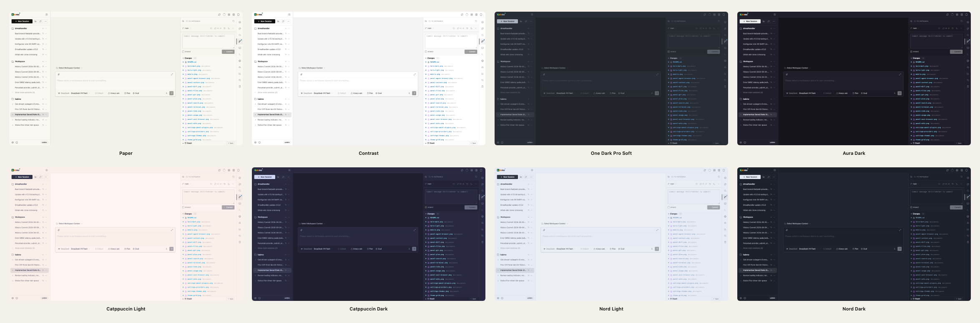Click the search rail icon in Catppuccin Dark preview
The height and width of the screenshot is (323, 980).
[482, 191]
